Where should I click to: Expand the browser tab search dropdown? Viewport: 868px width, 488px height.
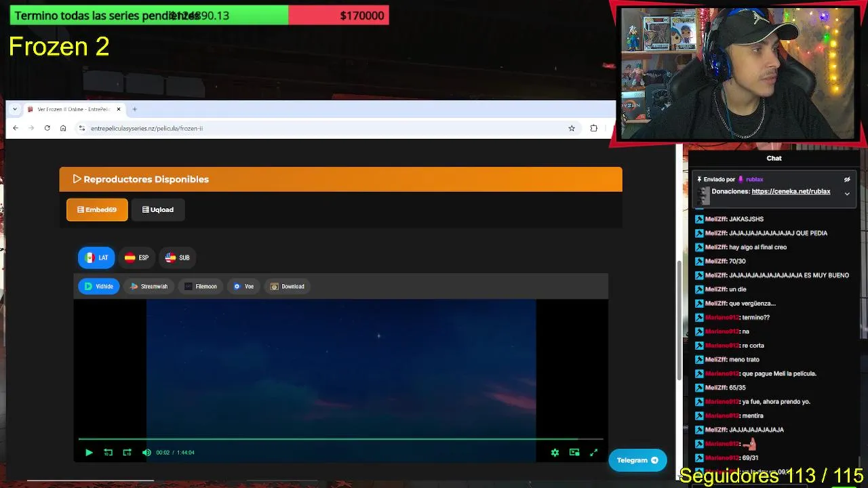[15, 109]
